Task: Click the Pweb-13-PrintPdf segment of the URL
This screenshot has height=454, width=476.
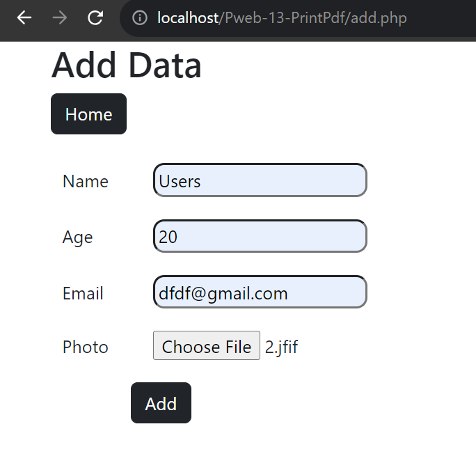Action: [285, 17]
